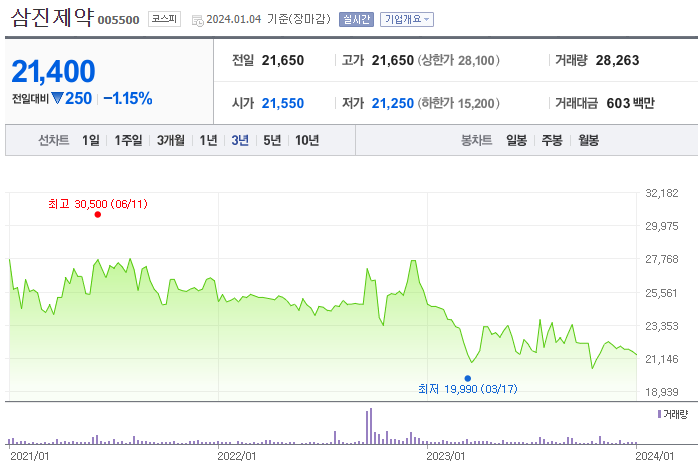This screenshot has height=469, width=698.
Task: Click the 2022/01 x-axis label
Action: 237,456
